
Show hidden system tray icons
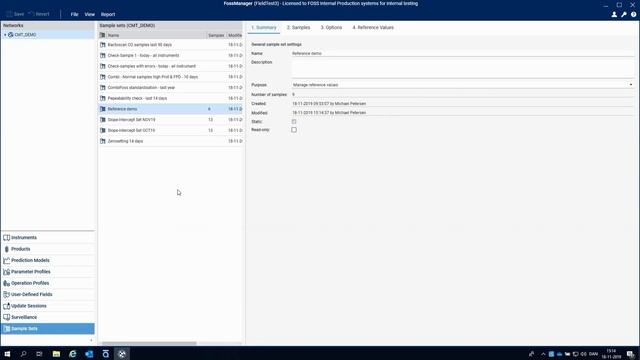(543, 354)
